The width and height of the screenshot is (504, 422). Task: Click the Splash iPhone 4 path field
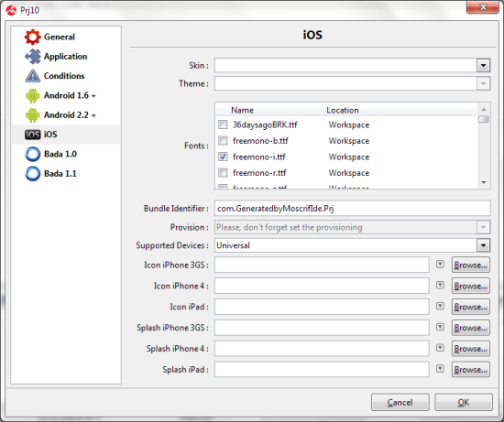322,349
